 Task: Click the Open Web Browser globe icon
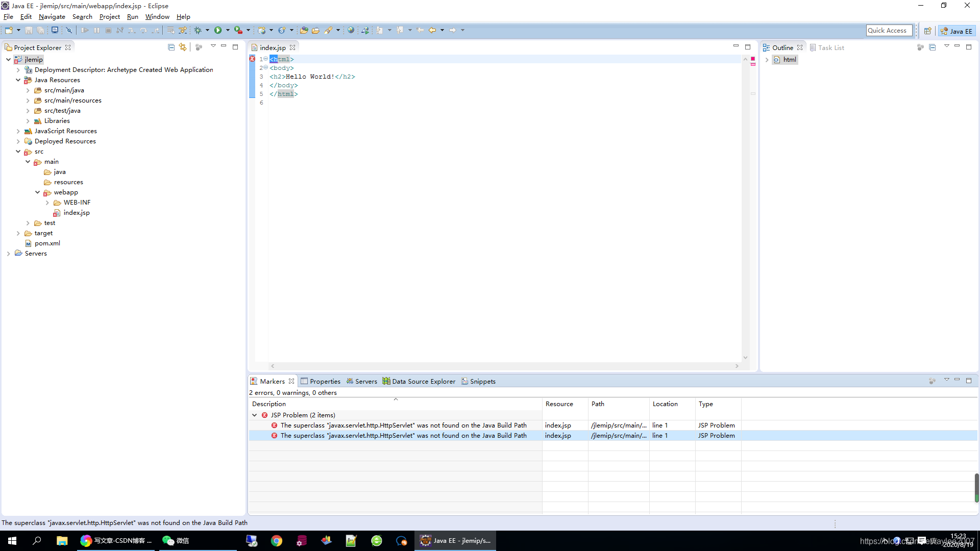[351, 31]
